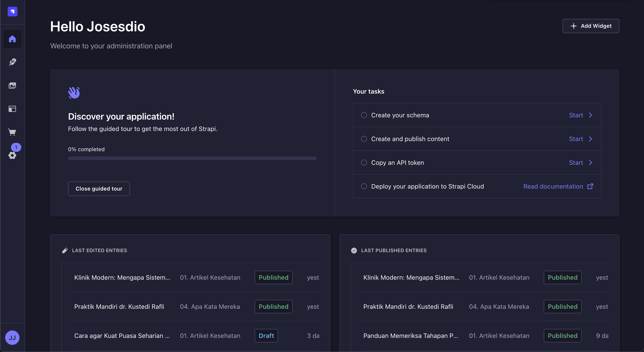Click the Draft status badge

tap(266, 336)
